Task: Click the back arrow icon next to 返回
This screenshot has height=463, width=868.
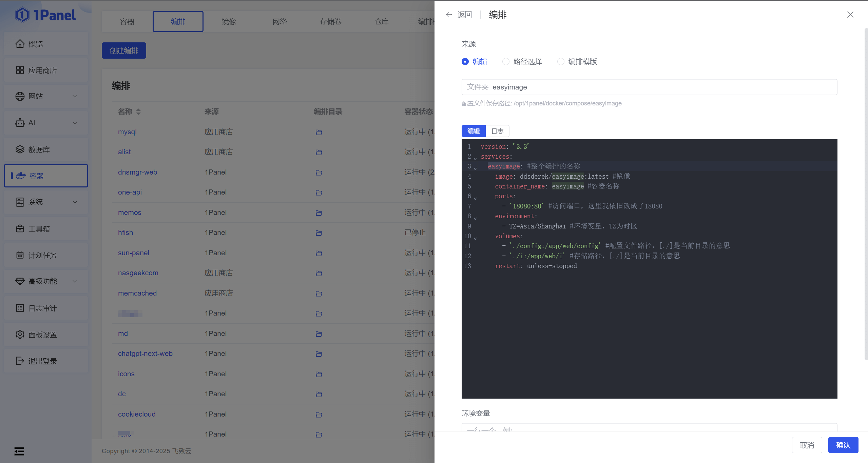Action: [449, 15]
